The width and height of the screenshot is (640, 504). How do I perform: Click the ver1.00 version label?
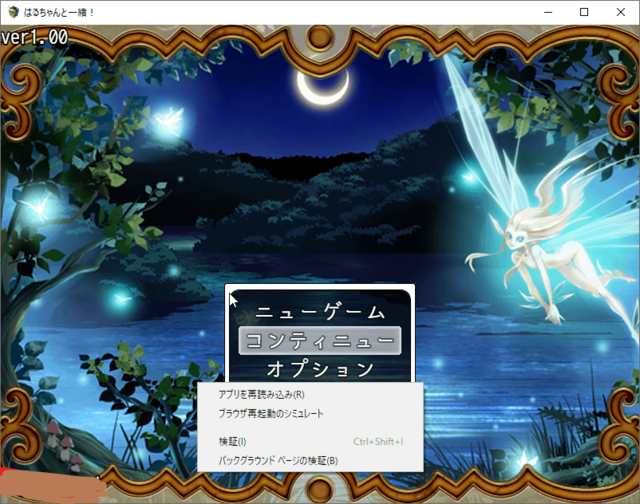(x=34, y=37)
